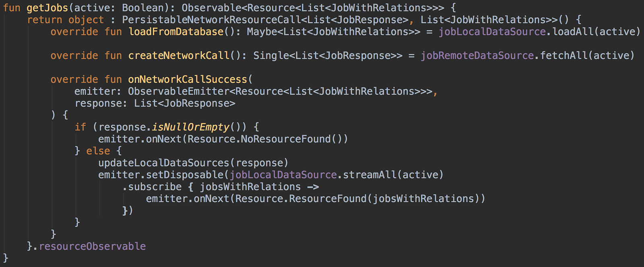
Task: Click the Maybe<List<JobWithRelations>> return type
Action: tap(334, 32)
